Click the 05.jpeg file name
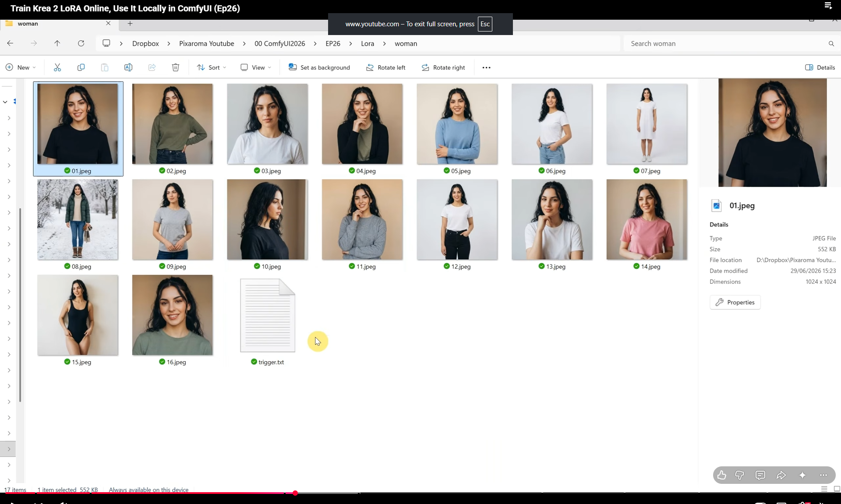This screenshot has width=841, height=504. point(461,171)
